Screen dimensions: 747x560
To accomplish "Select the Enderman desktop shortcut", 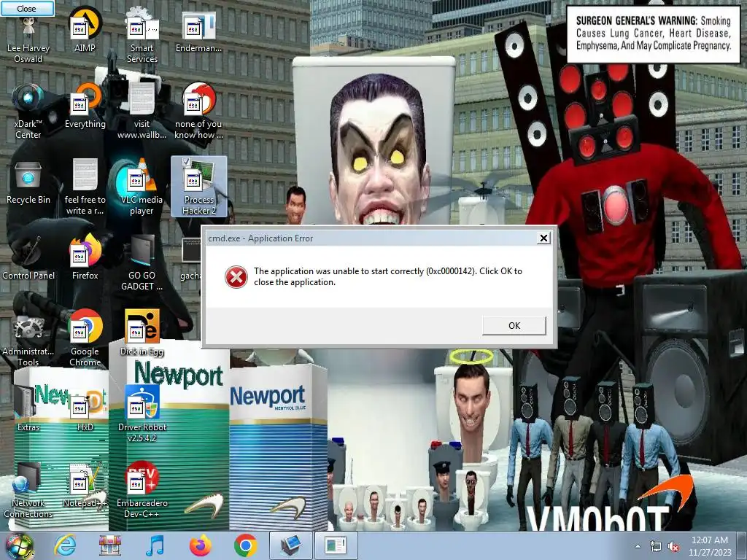I will coord(198,32).
